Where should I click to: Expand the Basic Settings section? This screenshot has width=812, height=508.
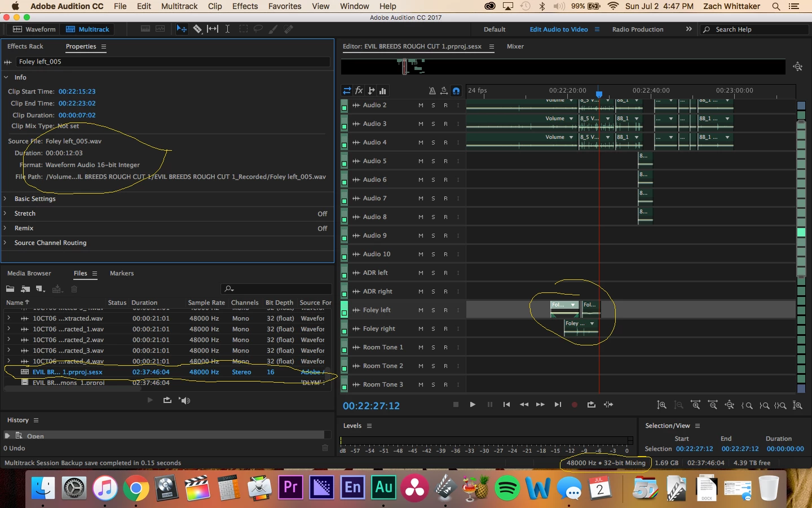click(x=6, y=199)
